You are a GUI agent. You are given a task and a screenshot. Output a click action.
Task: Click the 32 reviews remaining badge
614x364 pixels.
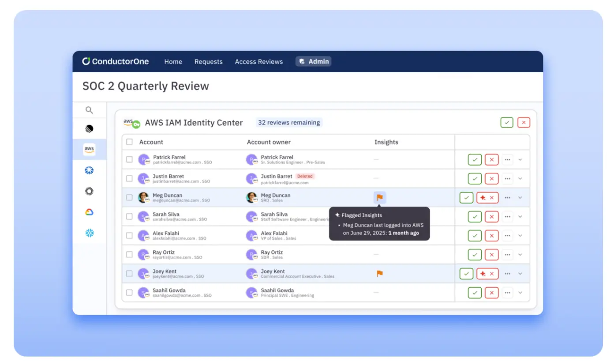(x=289, y=123)
